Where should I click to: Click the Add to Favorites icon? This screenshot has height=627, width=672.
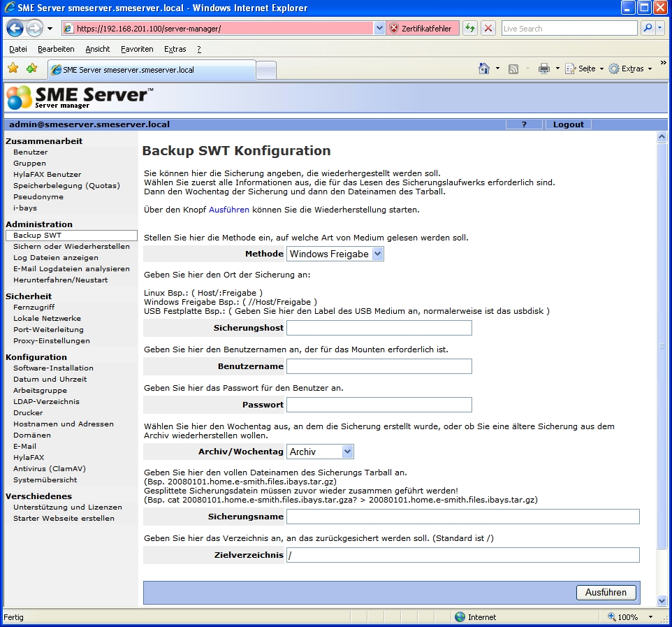[x=32, y=69]
